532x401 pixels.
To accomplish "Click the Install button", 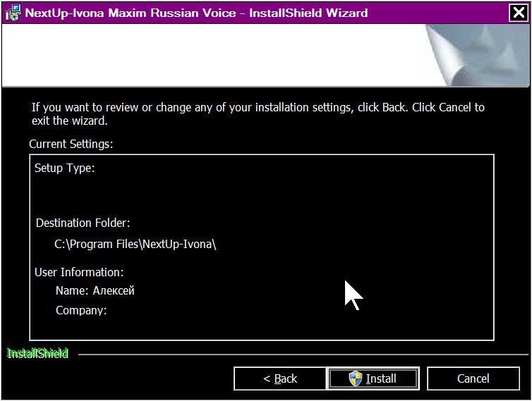I will (x=373, y=378).
